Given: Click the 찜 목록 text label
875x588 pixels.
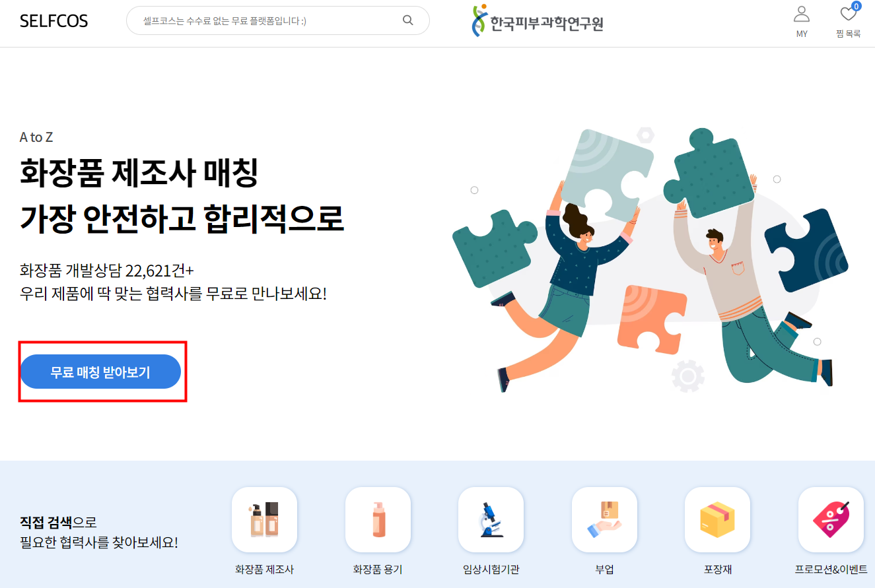Looking at the screenshot, I should [848, 34].
